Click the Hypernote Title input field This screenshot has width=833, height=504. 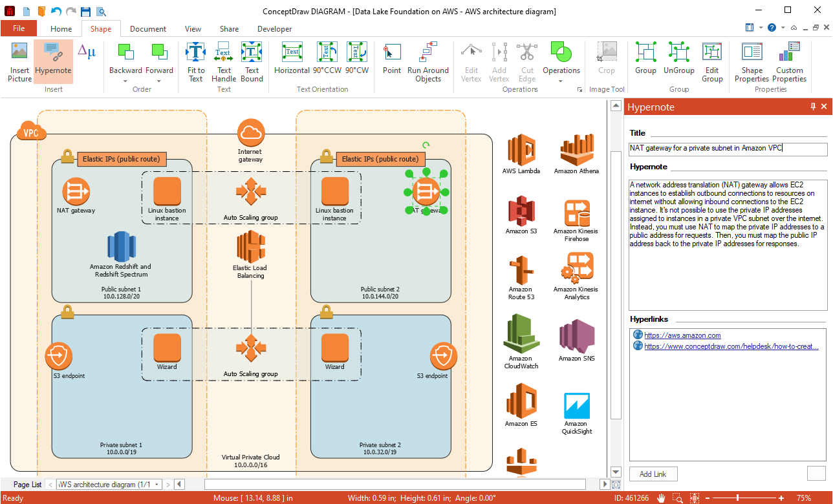[x=728, y=149]
